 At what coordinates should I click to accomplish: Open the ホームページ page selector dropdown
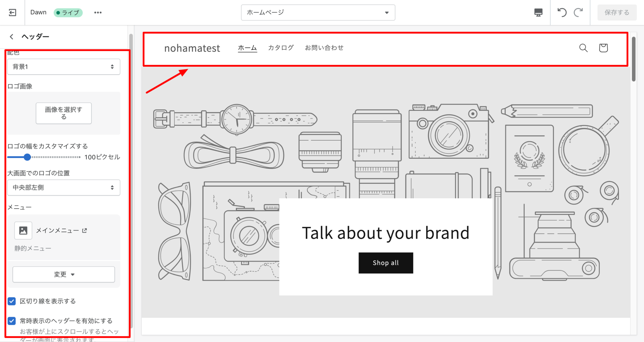pyautogui.click(x=318, y=12)
